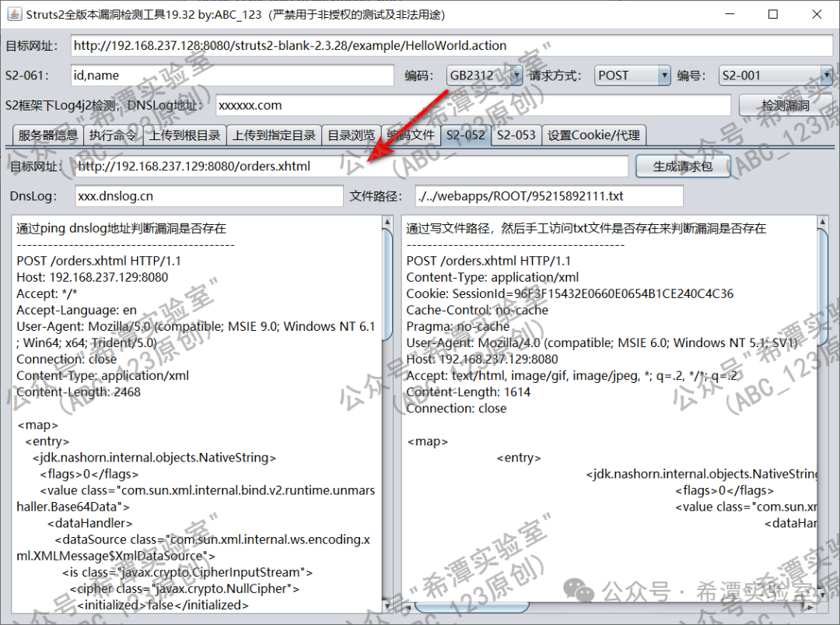Maximize the Struts2 tool window
The width and height of the screenshot is (840, 625).
click(773, 15)
